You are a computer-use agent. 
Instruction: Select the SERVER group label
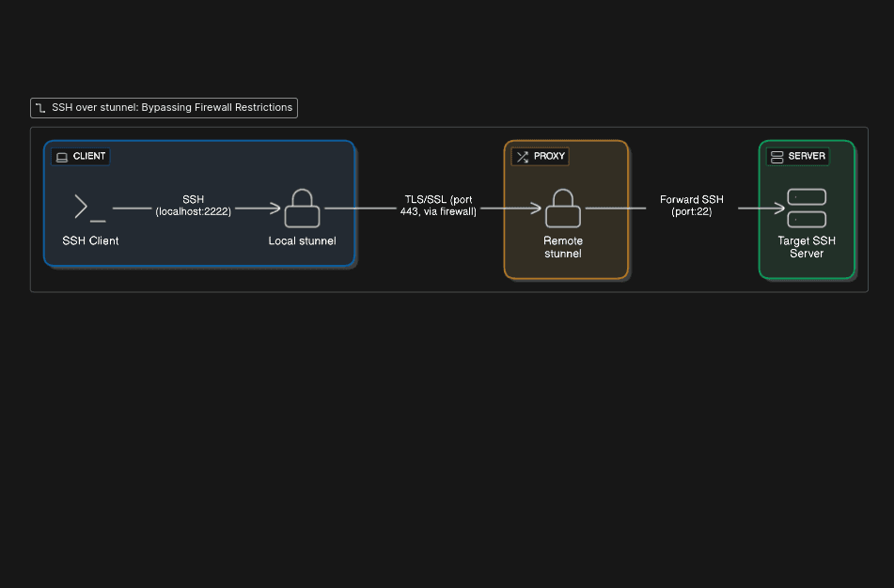point(798,157)
